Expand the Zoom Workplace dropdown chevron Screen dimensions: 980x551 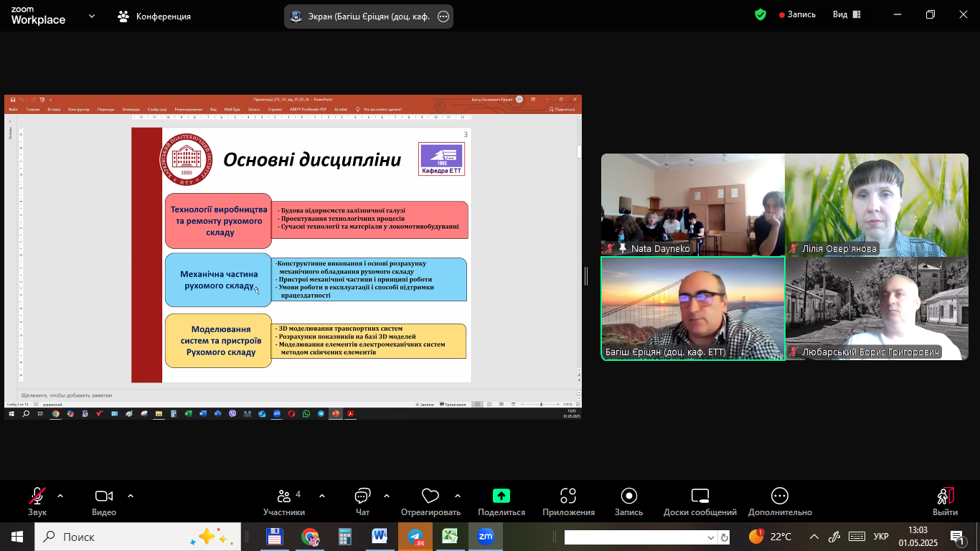[92, 16]
